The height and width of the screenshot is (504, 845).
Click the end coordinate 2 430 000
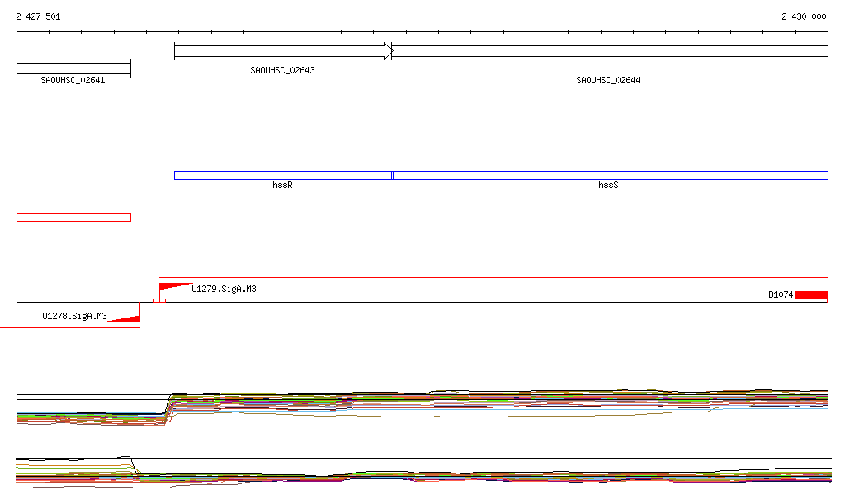pyautogui.click(x=804, y=16)
